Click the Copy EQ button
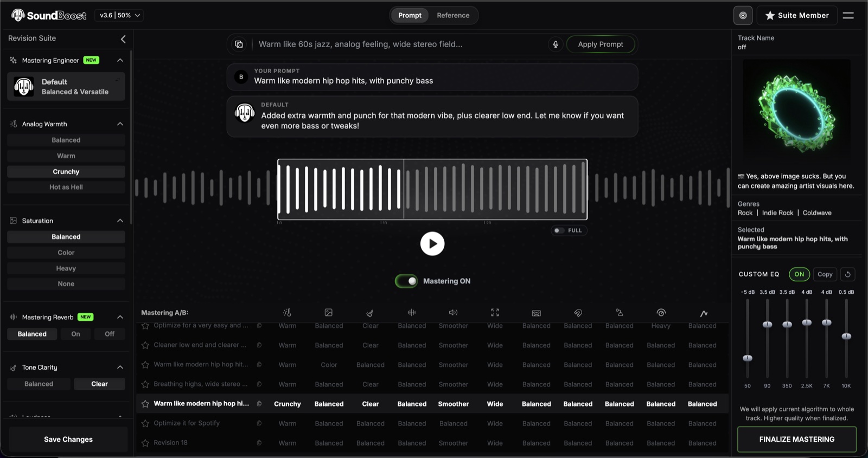 pyautogui.click(x=825, y=274)
